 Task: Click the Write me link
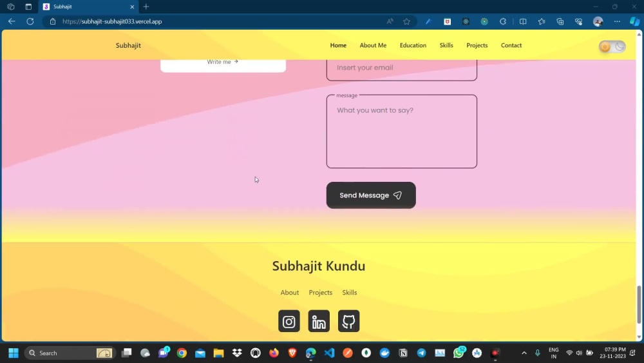pos(223,62)
